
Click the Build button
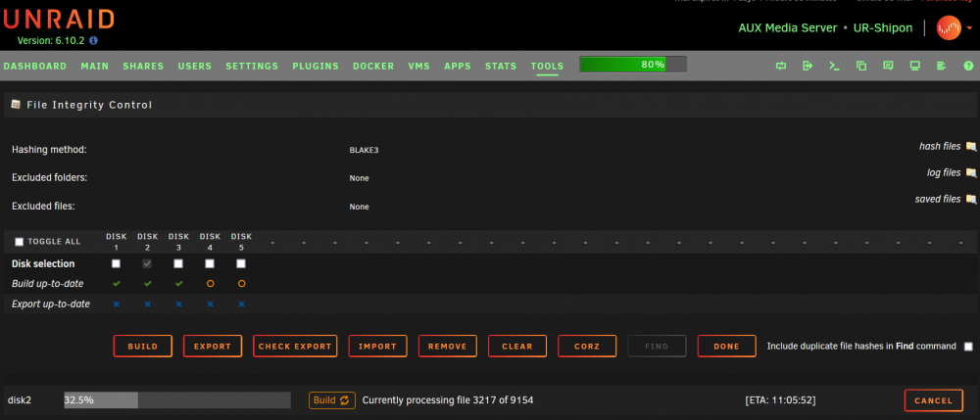142,347
